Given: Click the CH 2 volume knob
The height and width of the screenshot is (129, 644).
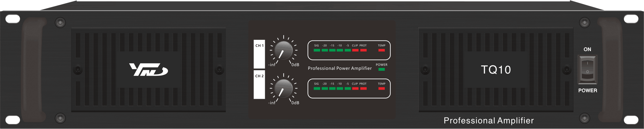Looking at the screenshot, I should 284,88.
